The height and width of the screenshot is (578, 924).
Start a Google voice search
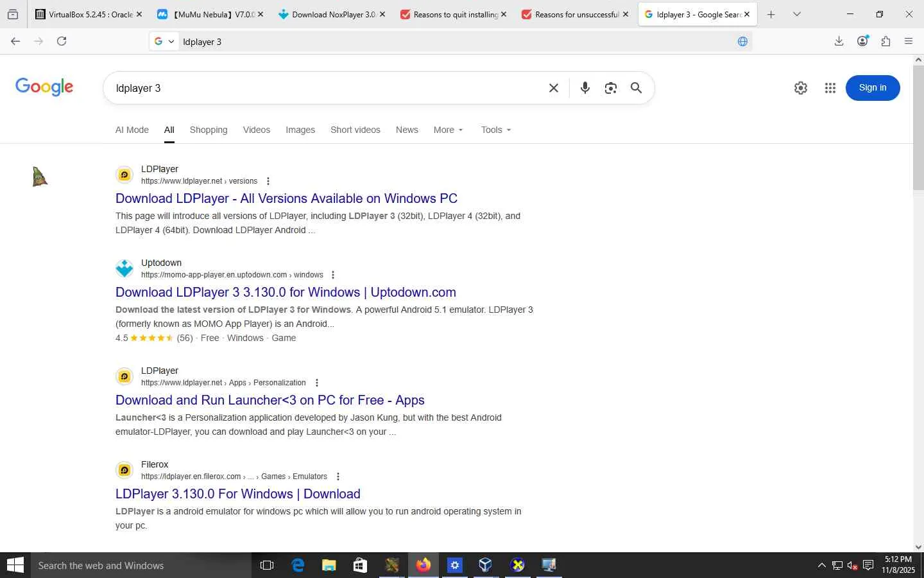tap(585, 88)
